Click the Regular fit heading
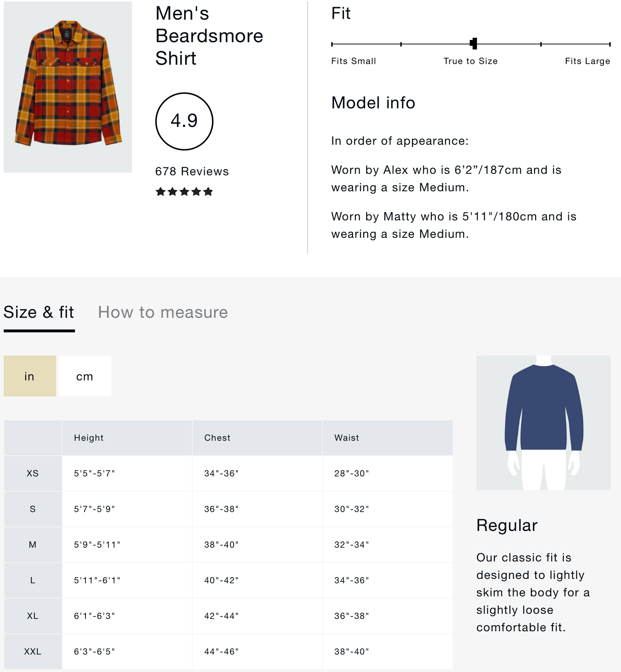Viewport: 621px width, 672px height. point(506,525)
